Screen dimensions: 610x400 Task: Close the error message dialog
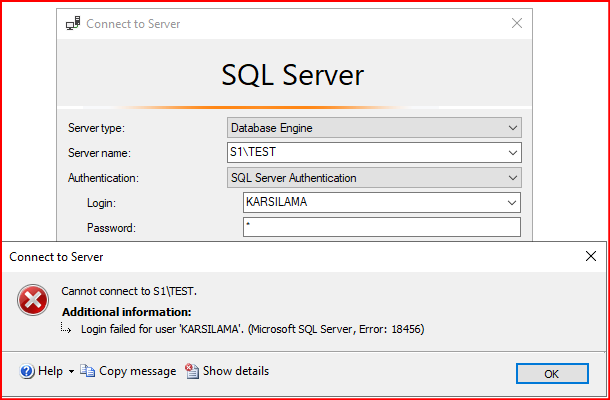pyautogui.click(x=591, y=256)
